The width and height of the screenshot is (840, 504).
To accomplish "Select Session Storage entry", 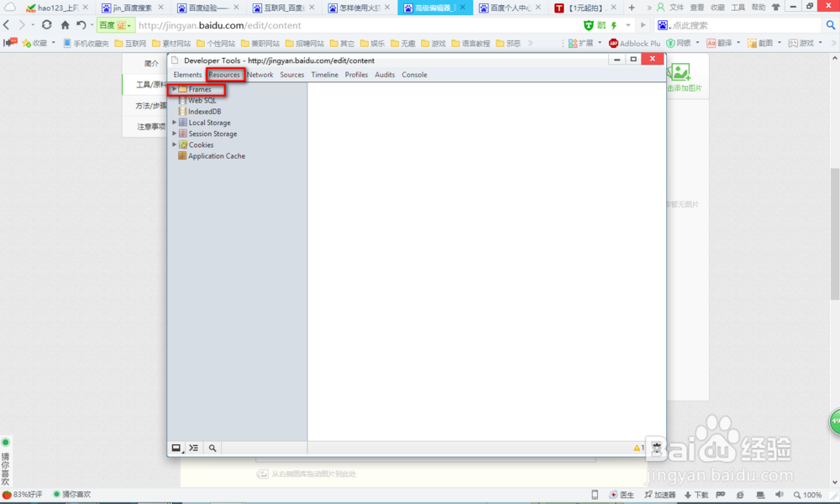I will click(207, 134).
